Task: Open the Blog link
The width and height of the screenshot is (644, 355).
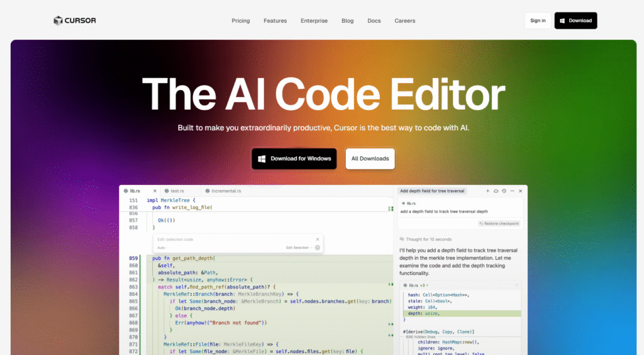Action: point(347,21)
